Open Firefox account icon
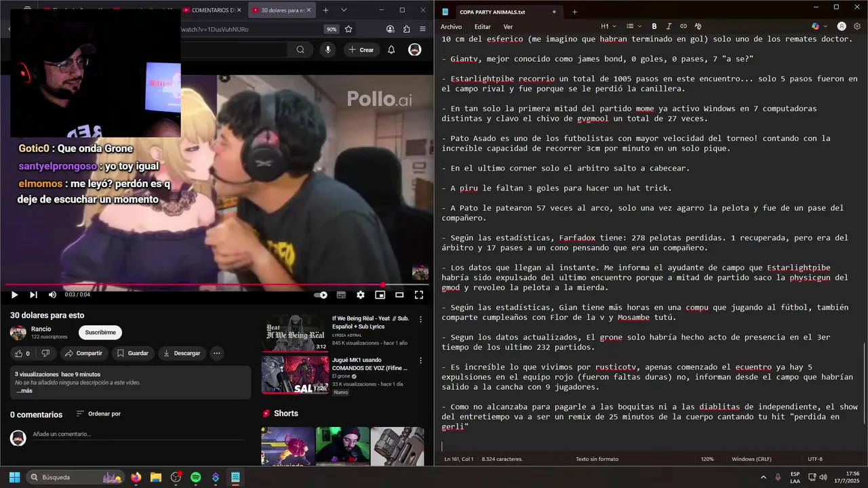Screen dimensions: 868x488 click(390, 29)
